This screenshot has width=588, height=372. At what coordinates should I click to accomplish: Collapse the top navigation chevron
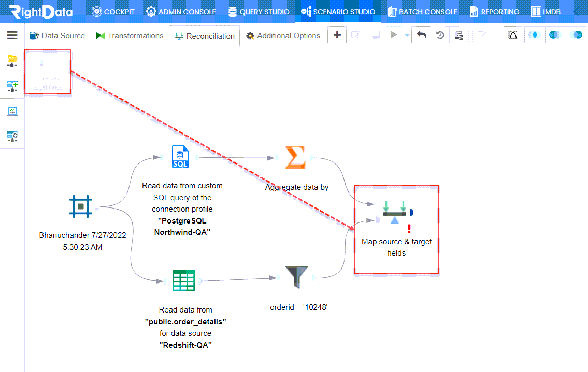tap(577, 11)
